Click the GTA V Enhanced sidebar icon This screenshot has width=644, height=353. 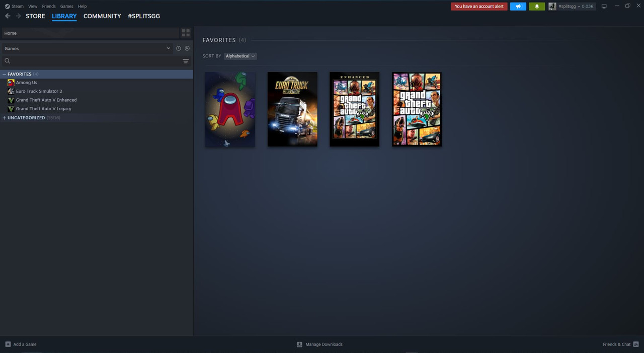(x=11, y=100)
